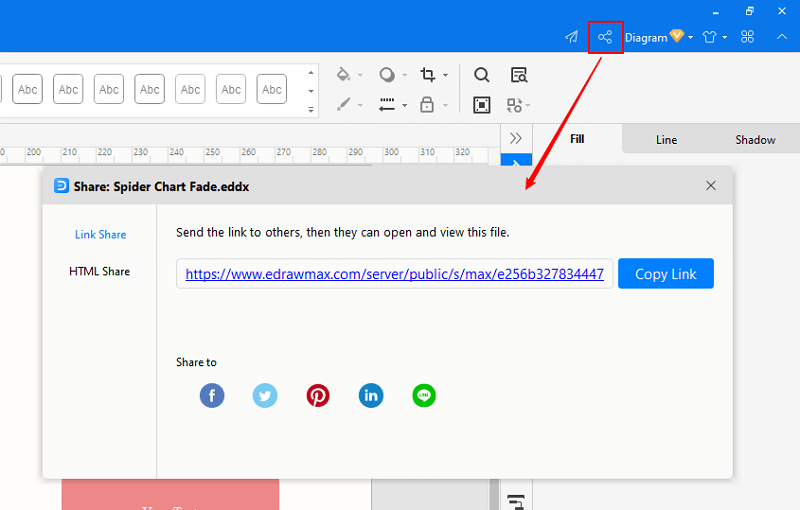Collapse the right panel with double chevron
The width and height of the screenshot is (800, 510).
tap(516, 138)
